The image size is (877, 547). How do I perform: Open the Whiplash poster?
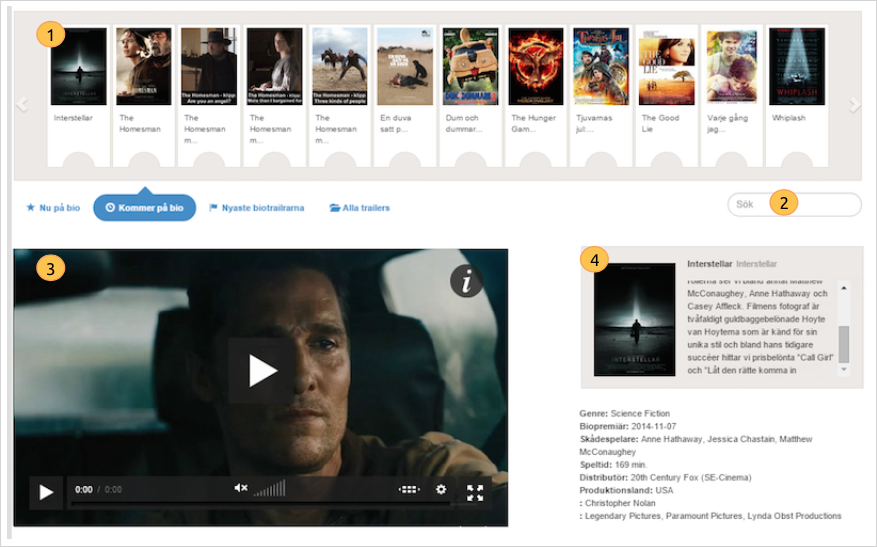pos(797,67)
